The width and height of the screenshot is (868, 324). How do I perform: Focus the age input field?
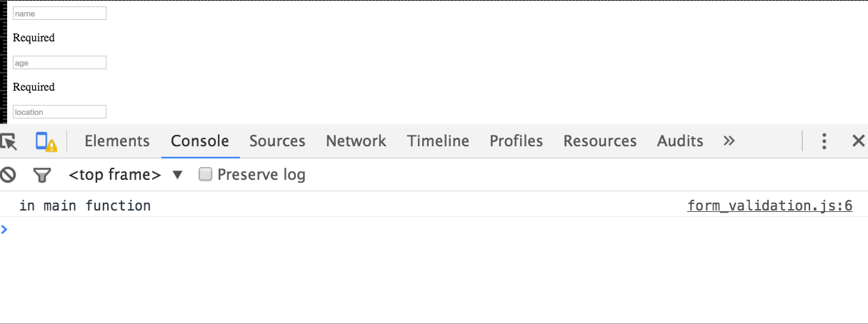tap(59, 63)
